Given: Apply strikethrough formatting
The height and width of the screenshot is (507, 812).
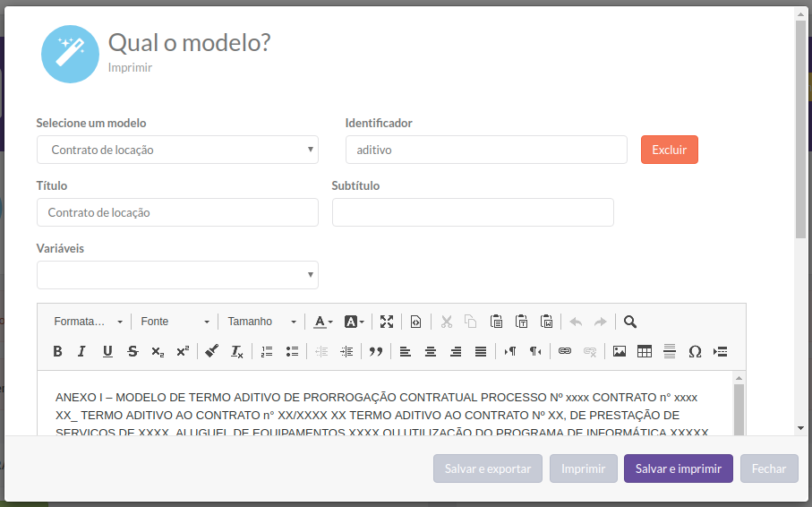Looking at the screenshot, I should pos(132,351).
